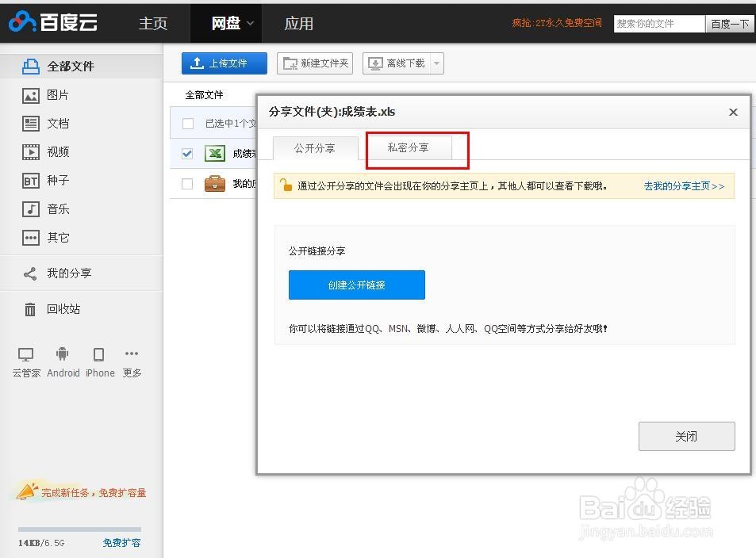Toggle the first row's selection checkbox
The width and height of the screenshot is (756, 558).
coord(186,123)
